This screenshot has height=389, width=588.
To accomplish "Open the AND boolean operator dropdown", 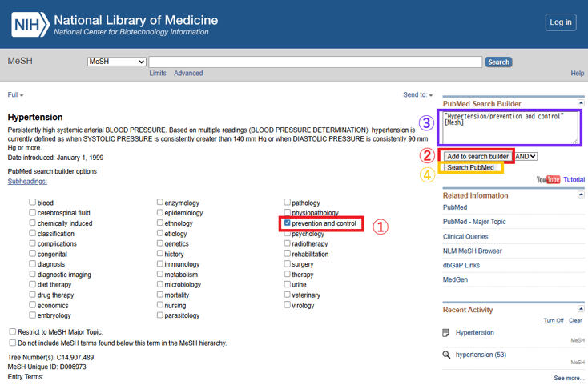I will 526,157.
